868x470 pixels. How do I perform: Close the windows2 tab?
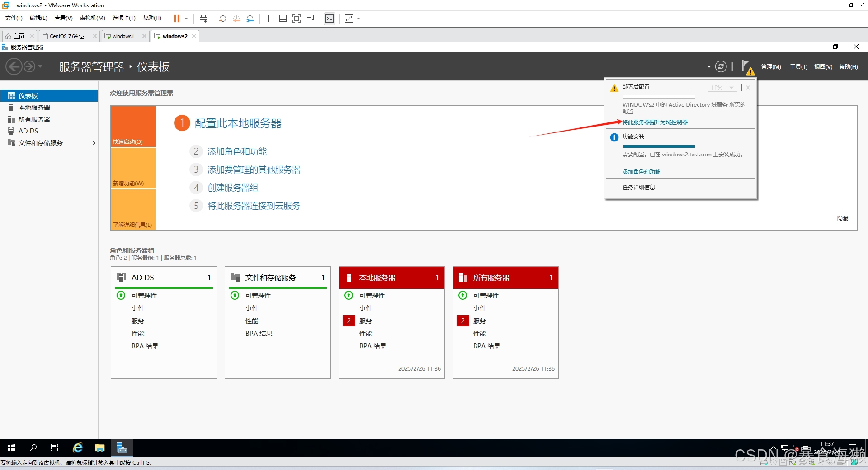click(x=194, y=36)
